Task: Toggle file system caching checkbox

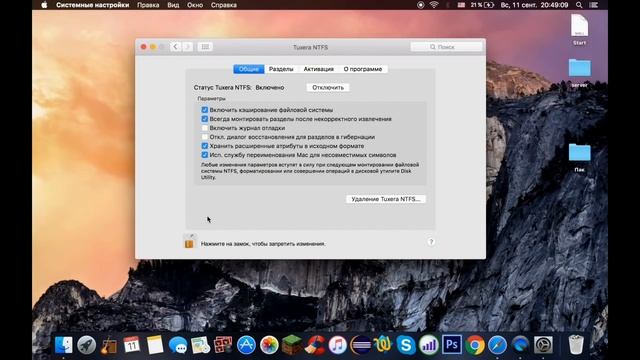Action: [x=204, y=110]
